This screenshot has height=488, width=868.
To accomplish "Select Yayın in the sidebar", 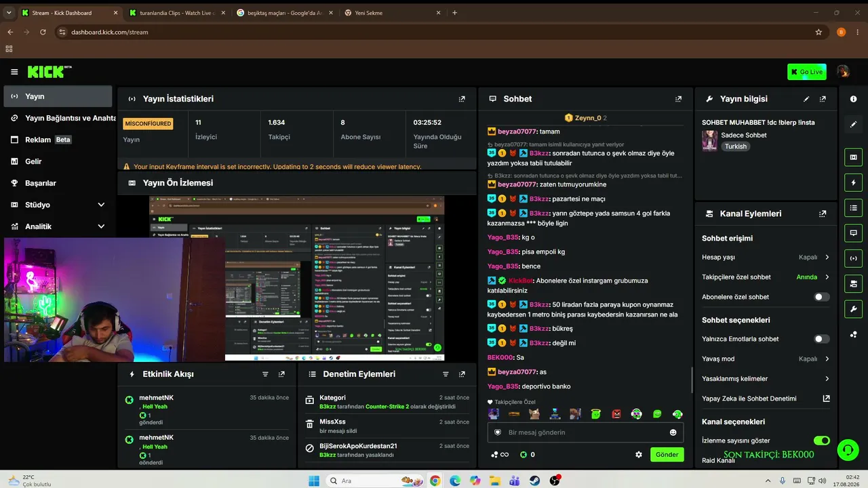I will click(58, 96).
